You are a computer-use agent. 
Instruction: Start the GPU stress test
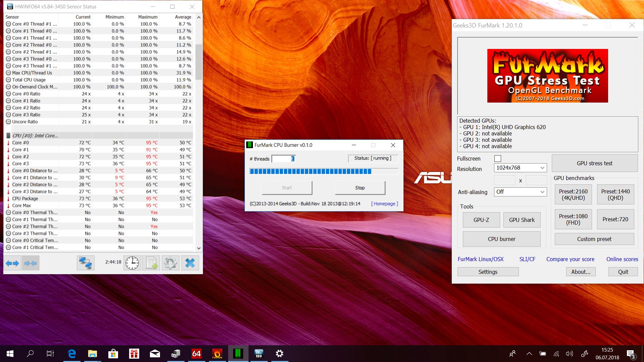tap(594, 163)
